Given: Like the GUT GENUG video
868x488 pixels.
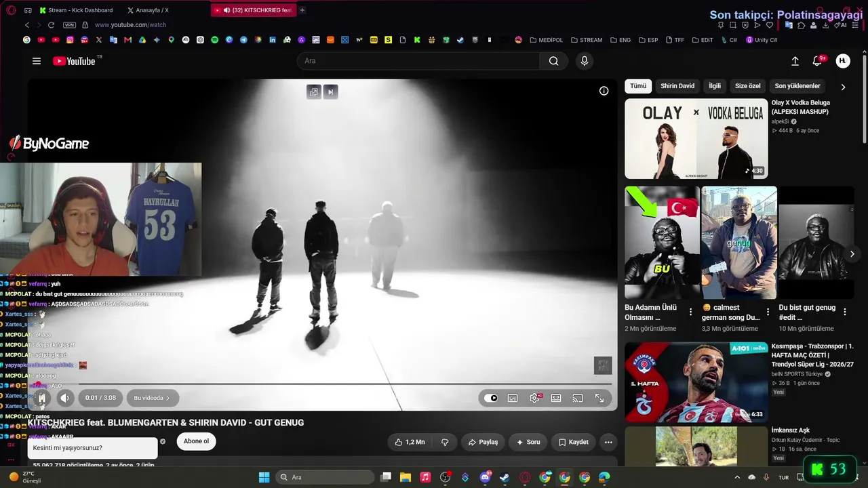Looking at the screenshot, I should point(410,442).
